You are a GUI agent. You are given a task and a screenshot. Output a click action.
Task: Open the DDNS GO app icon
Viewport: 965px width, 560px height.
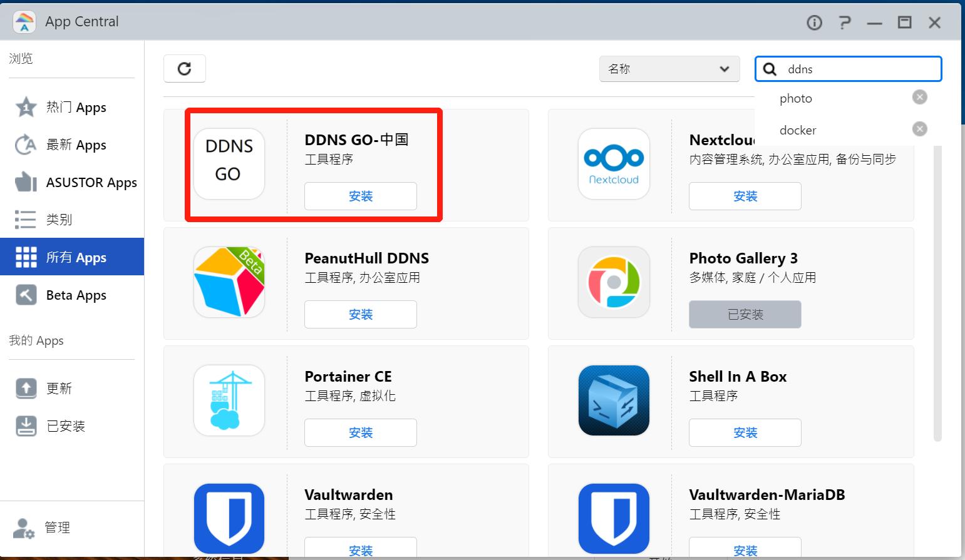[229, 164]
